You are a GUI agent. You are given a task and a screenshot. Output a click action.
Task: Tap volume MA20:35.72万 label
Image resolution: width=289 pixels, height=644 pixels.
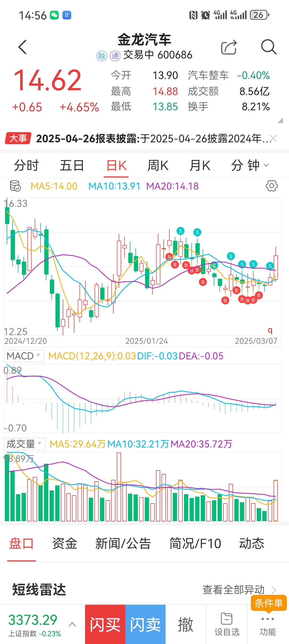(201, 444)
